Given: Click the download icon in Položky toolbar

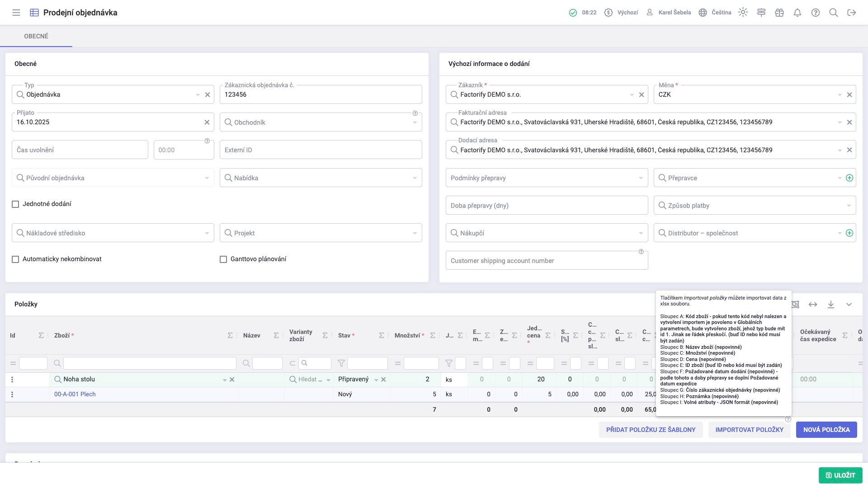Looking at the screenshot, I should [x=831, y=305].
